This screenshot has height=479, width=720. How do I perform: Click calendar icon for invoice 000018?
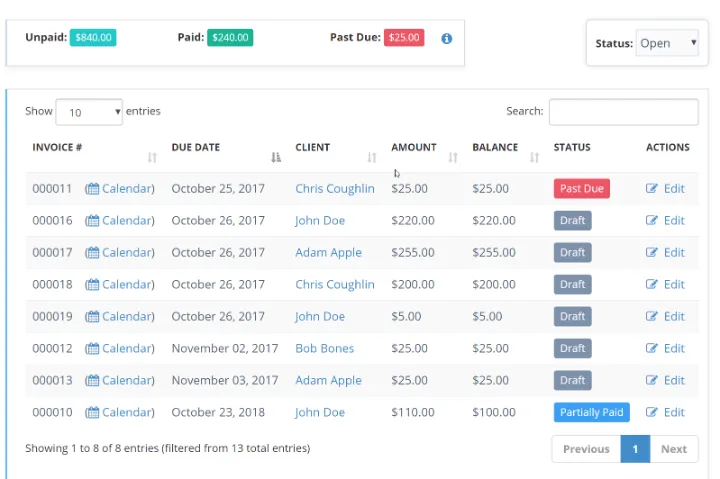(x=93, y=285)
